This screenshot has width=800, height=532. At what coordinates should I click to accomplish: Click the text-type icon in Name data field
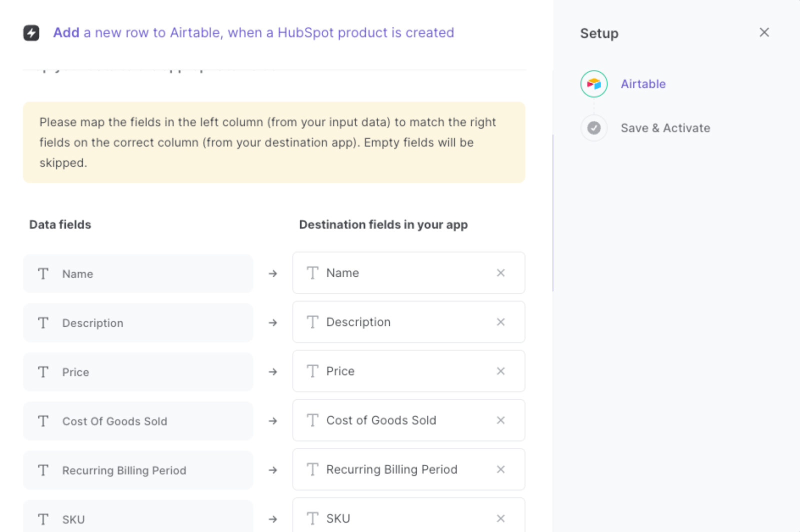(x=43, y=273)
